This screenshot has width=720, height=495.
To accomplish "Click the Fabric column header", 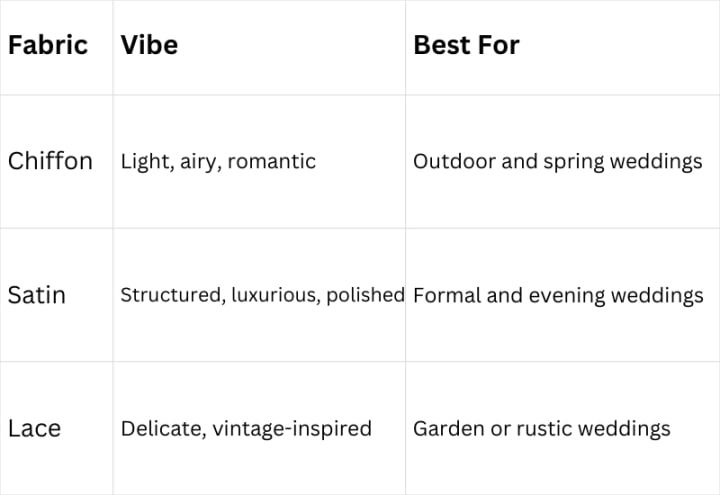I will pos(56,47).
